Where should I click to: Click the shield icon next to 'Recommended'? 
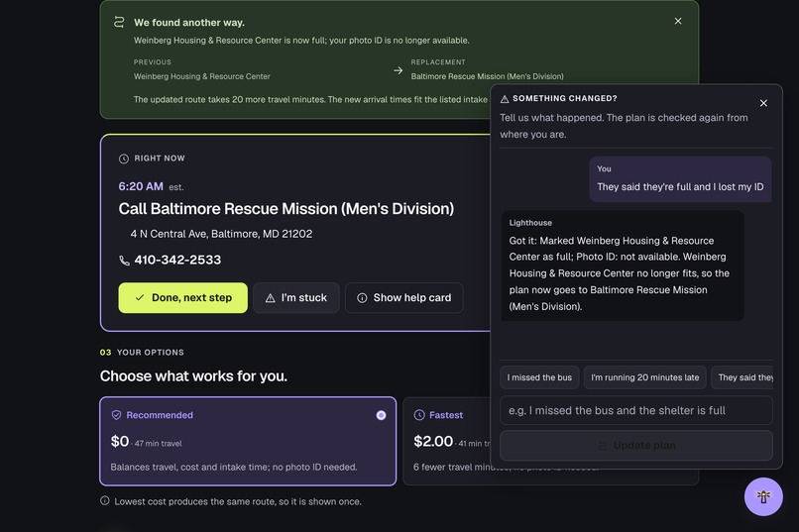pyautogui.click(x=116, y=415)
